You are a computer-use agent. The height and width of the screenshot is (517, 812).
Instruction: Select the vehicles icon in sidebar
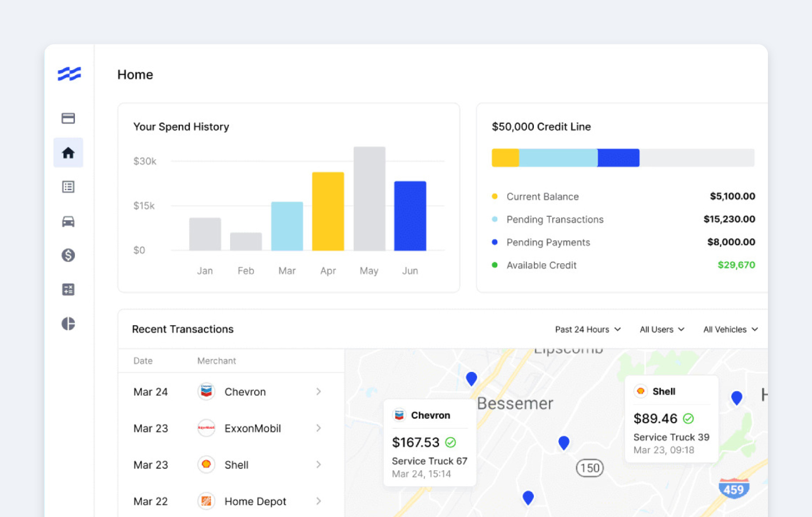pos(68,221)
